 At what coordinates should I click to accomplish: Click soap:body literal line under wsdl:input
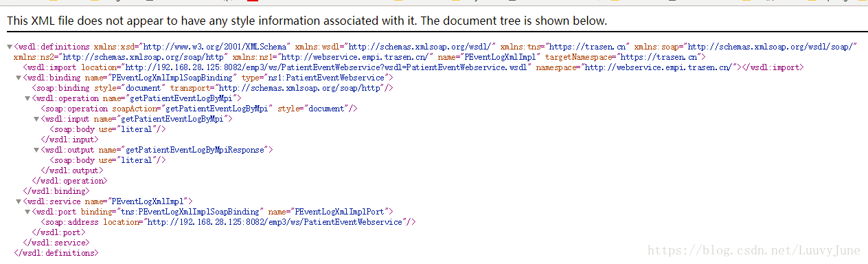point(108,129)
